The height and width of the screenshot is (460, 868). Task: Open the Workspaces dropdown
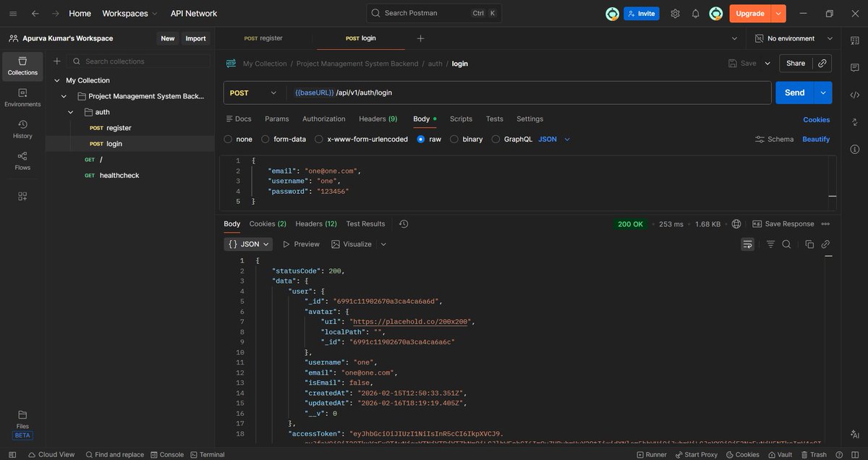coord(129,13)
